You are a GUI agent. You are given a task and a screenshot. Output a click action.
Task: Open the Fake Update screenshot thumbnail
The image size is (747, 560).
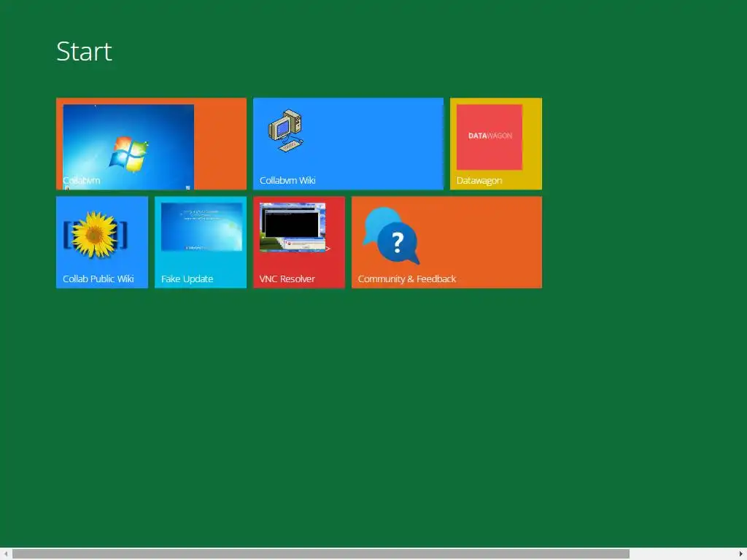(x=201, y=227)
